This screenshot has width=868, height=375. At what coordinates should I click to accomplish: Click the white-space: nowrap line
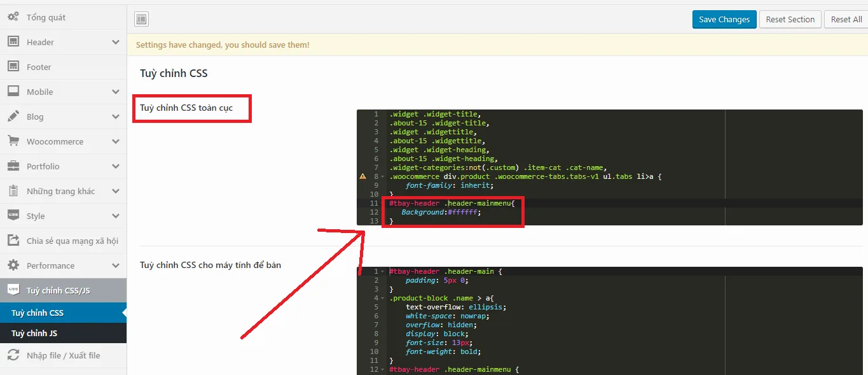(448, 316)
